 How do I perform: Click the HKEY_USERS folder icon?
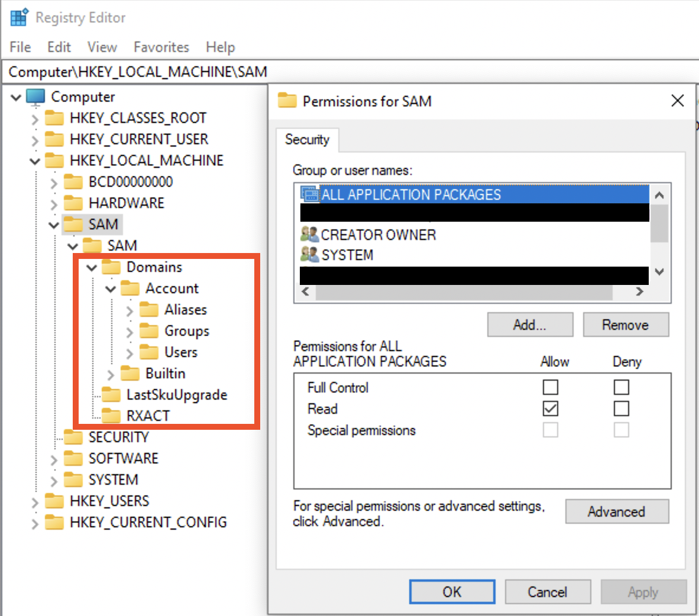pyautogui.click(x=54, y=501)
